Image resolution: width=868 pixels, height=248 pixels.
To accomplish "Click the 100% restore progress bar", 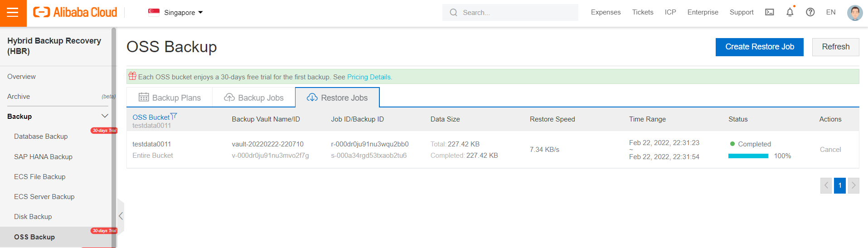I will (748, 156).
